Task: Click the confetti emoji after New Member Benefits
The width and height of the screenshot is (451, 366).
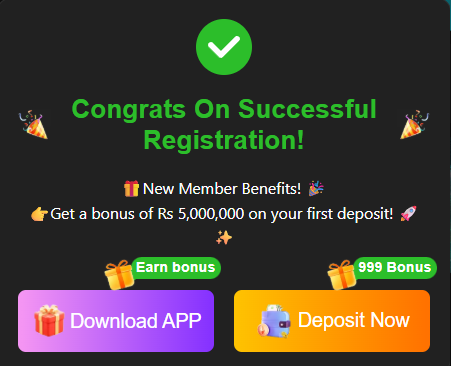Action: click(315, 188)
